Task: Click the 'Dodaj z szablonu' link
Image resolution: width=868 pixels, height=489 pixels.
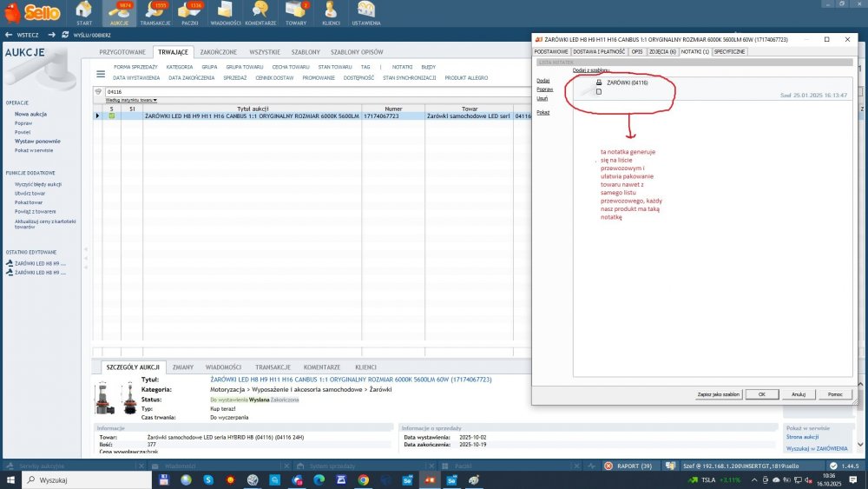Action: point(590,70)
